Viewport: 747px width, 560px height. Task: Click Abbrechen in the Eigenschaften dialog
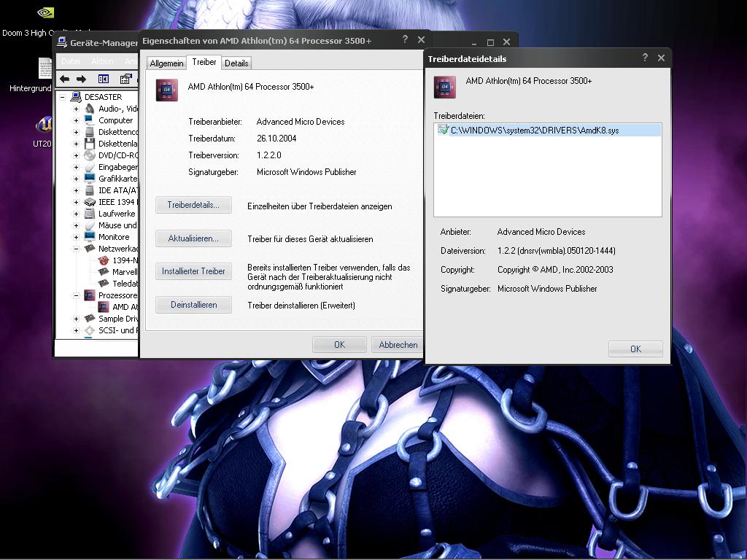pos(398,344)
